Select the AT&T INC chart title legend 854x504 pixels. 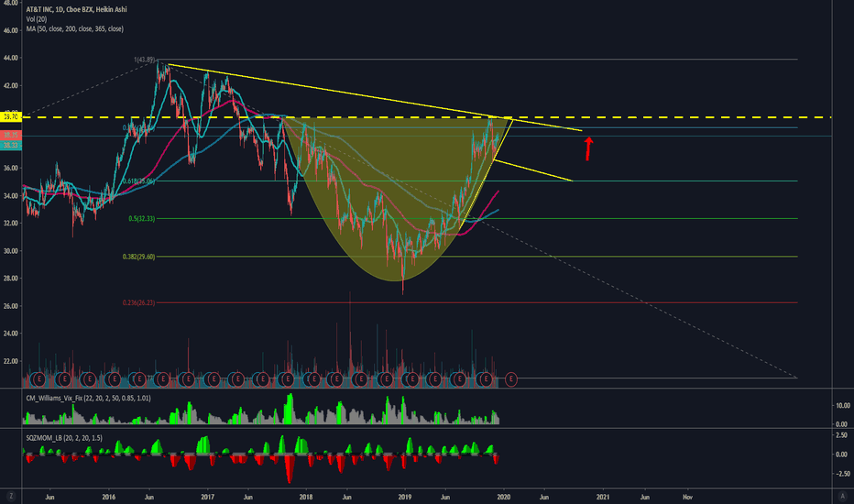(76, 9)
